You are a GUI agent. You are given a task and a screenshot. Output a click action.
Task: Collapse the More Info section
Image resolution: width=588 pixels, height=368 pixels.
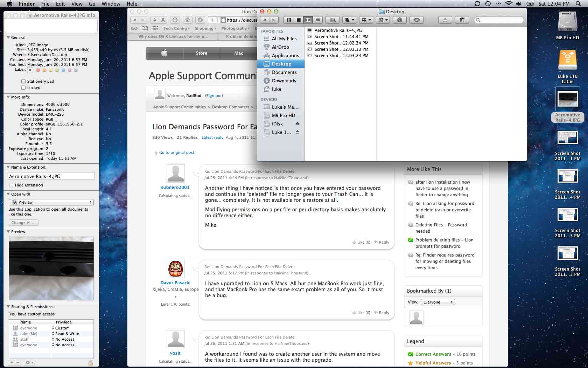click(x=8, y=97)
